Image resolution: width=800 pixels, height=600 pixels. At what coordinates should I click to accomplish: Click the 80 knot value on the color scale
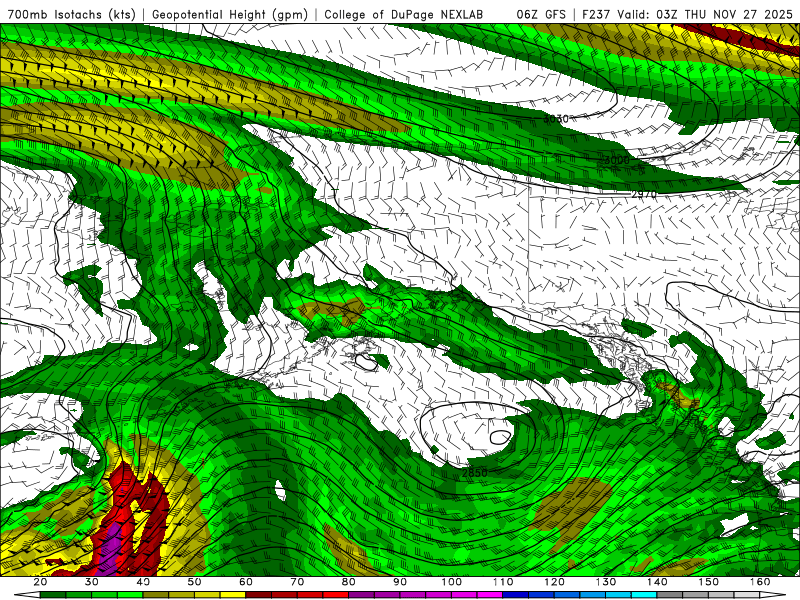349,582
